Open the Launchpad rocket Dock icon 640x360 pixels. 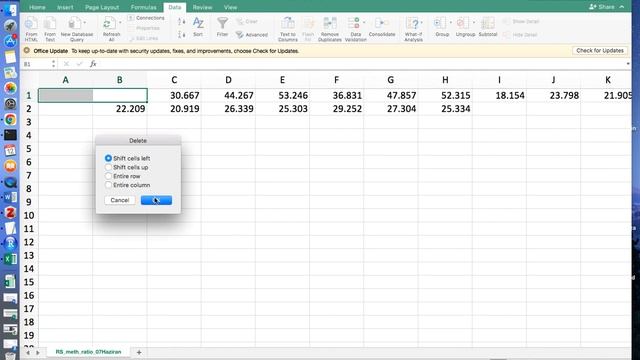click(x=10, y=25)
